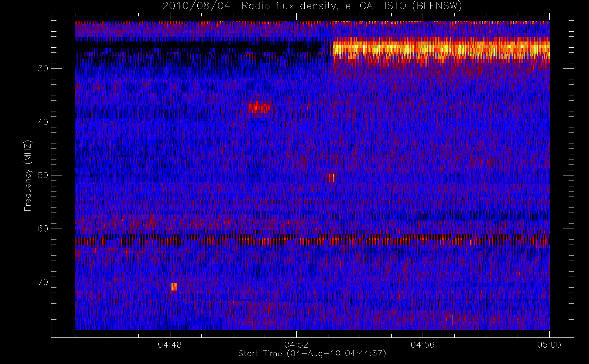Viewport: 589px width, 364px height.
Task: Click the 60 MHz frequency tick label
Action: (43, 229)
